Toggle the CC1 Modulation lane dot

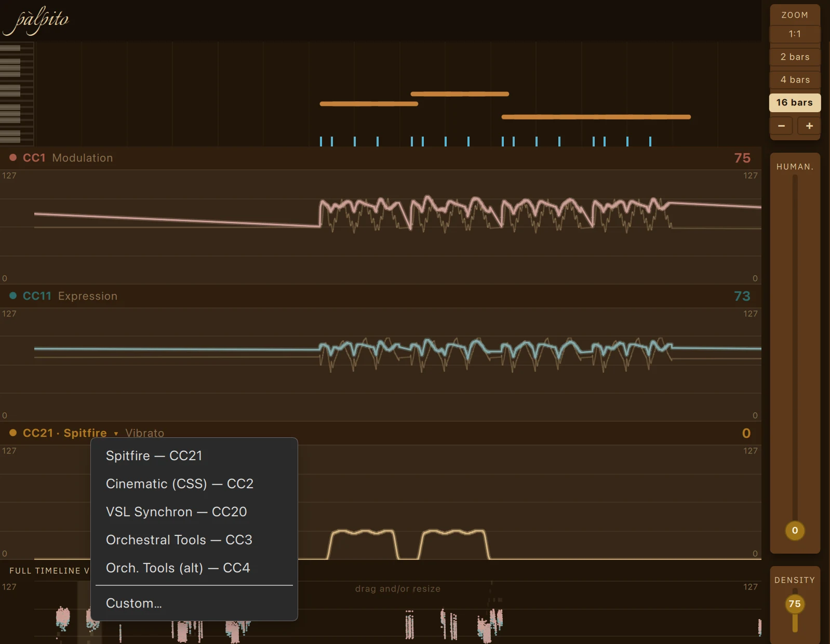coord(13,157)
